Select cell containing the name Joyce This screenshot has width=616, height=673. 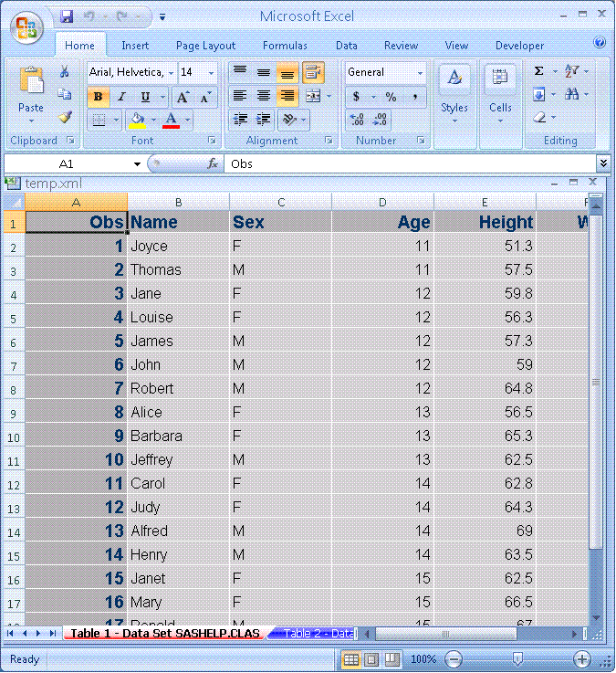pyautogui.click(x=178, y=246)
